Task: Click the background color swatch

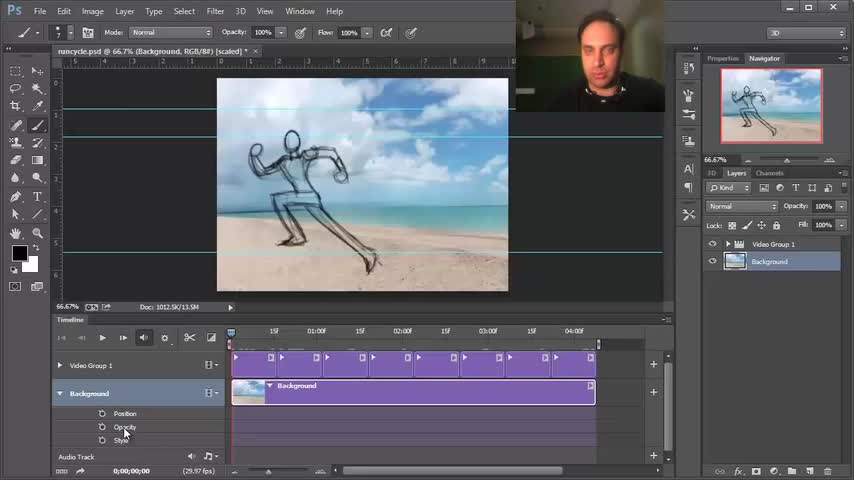Action: click(32, 266)
